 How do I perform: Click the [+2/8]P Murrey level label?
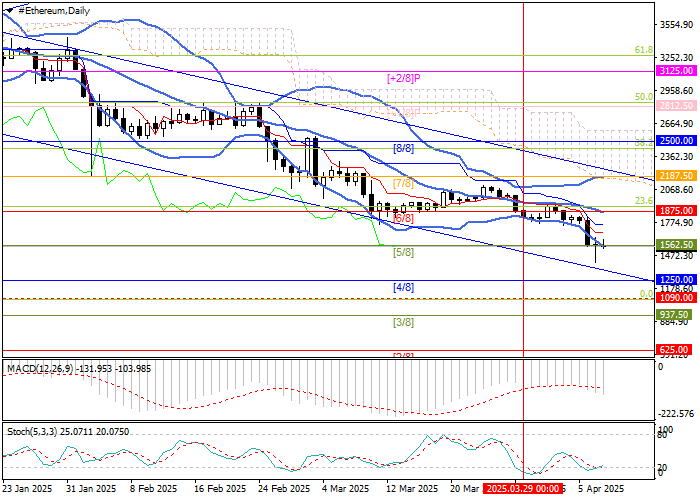pyautogui.click(x=403, y=77)
